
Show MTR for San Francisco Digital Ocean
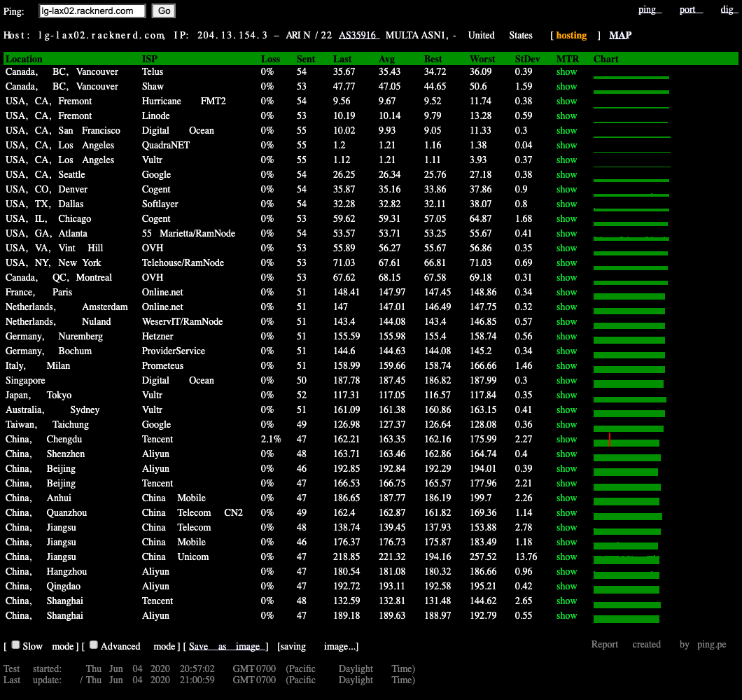[566, 130]
